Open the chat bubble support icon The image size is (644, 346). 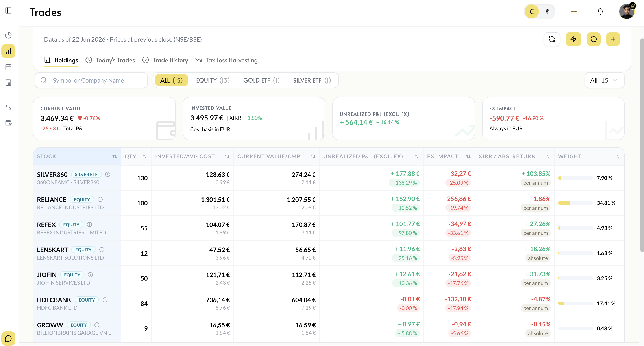click(x=8, y=339)
